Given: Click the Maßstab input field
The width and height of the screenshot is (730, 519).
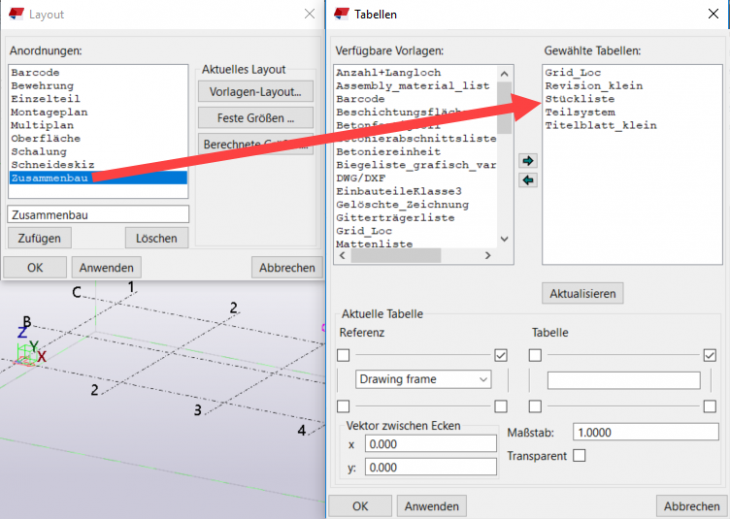Looking at the screenshot, I should pyautogui.click(x=646, y=432).
